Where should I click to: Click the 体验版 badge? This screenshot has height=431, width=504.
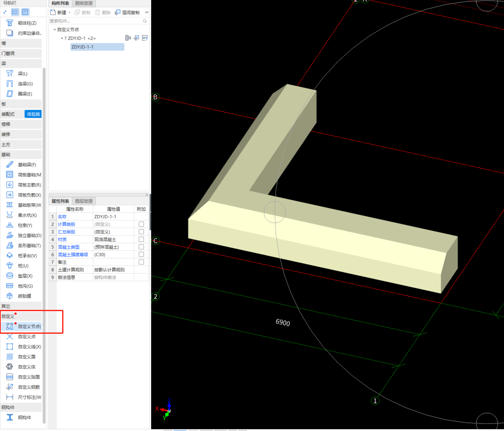(x=33, y=114)
